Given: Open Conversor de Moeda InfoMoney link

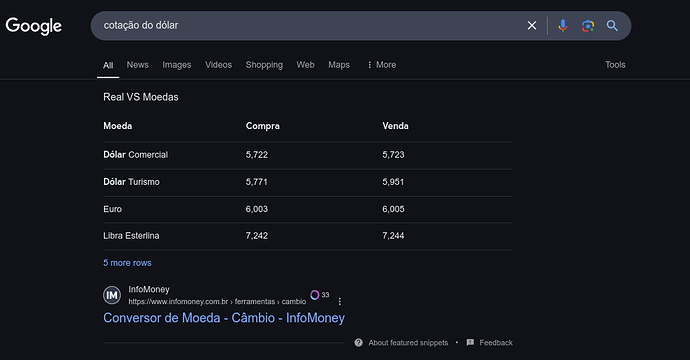Looking at the screenshot, I should [224, 318].
